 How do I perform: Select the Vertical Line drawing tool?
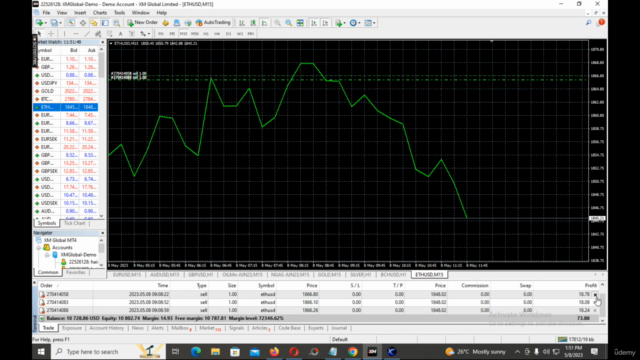[x=64, y=33]
